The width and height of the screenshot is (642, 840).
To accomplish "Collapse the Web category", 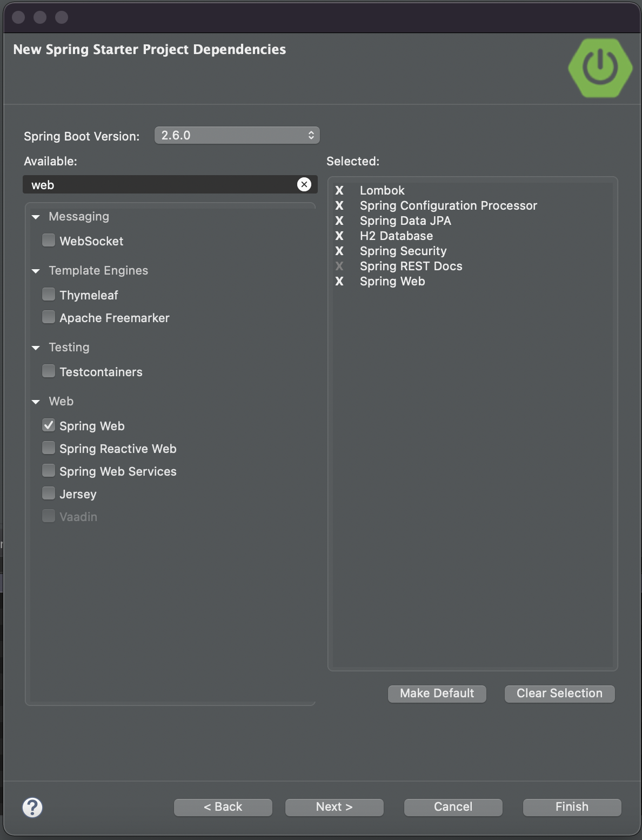I will [x=36, y=402].
